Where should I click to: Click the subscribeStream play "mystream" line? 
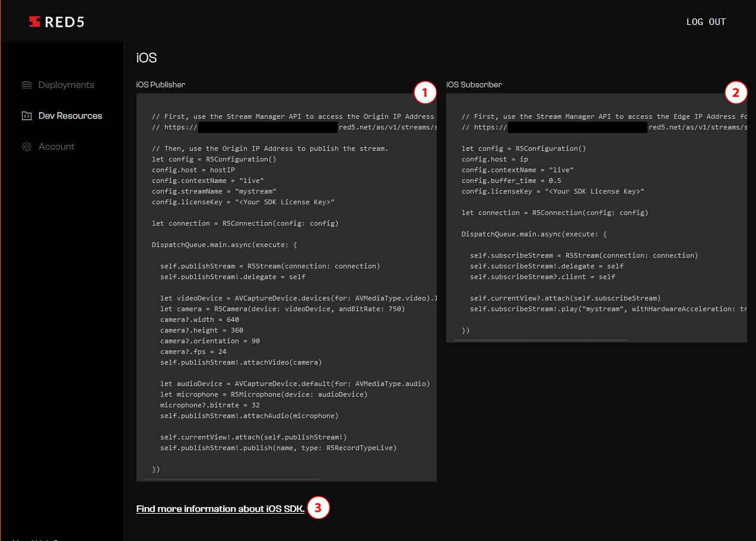pyautogui.click(x=608, y=309)
